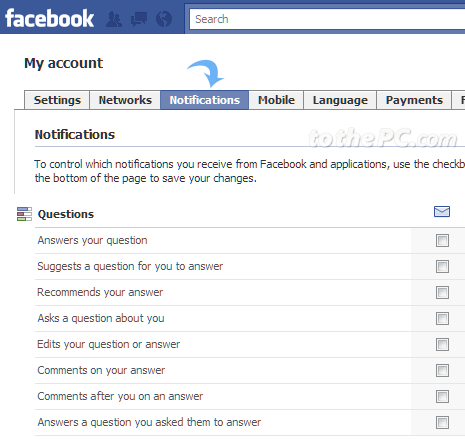Click the email envelope column icon
Viewport: 465px width, 444px height.
[442, 211]
